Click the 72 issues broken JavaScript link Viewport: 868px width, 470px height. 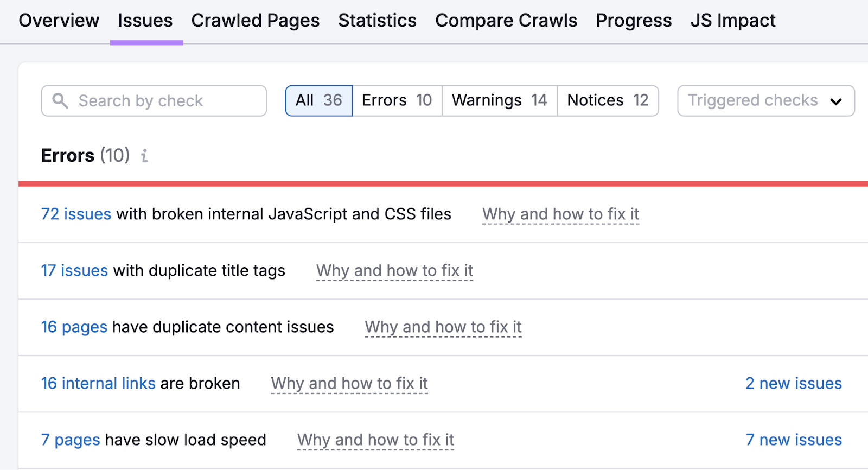[76, 214]
